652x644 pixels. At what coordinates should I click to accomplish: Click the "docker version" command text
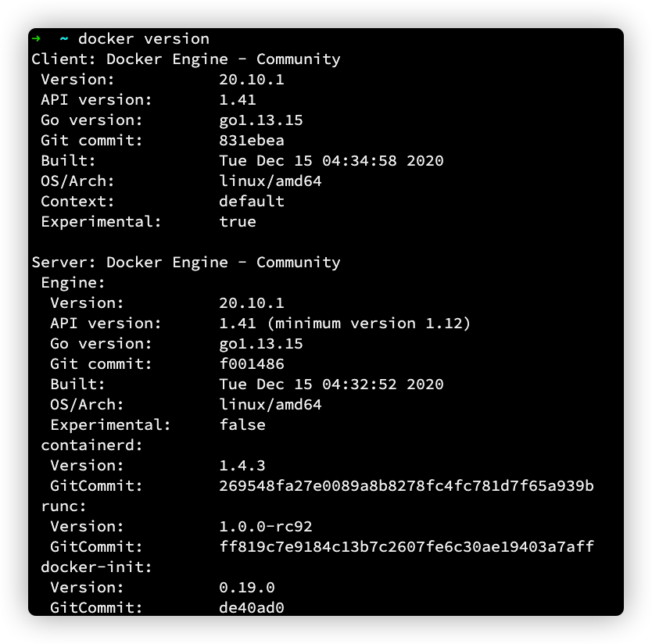coord(143,38)
